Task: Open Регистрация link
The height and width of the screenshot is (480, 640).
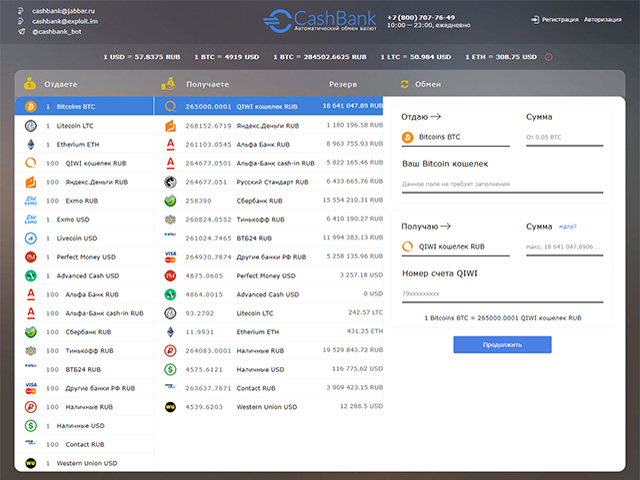Action: click(x=560, y=20)
